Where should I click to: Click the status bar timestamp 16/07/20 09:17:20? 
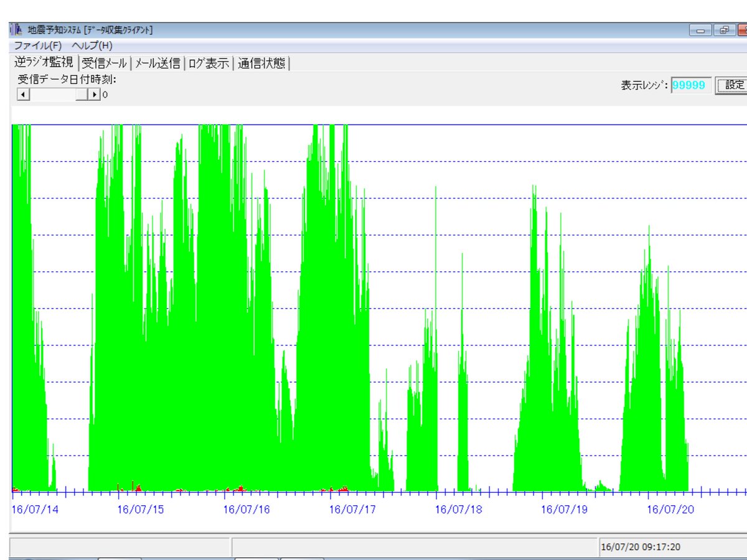click(x=641, y=548)
